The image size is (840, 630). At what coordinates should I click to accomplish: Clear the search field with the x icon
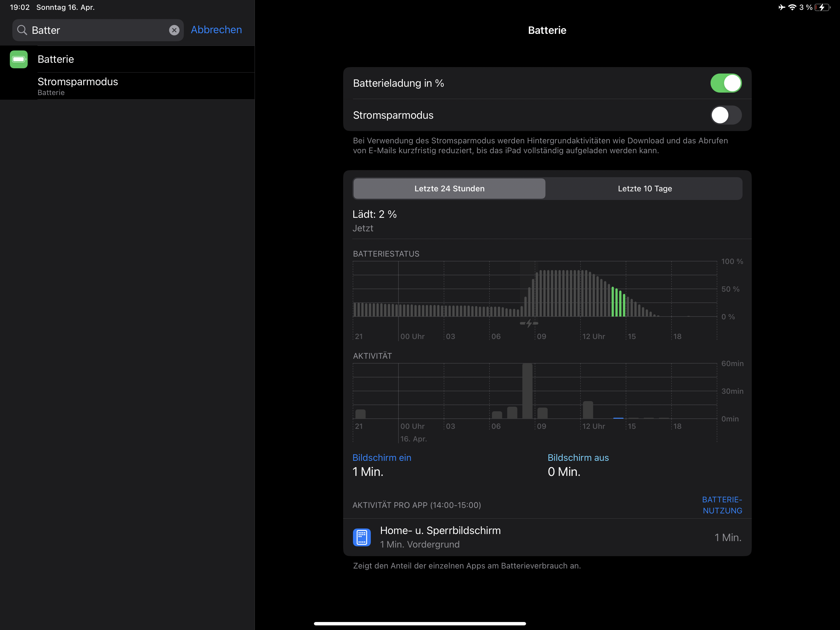click(x=174, y=30)
